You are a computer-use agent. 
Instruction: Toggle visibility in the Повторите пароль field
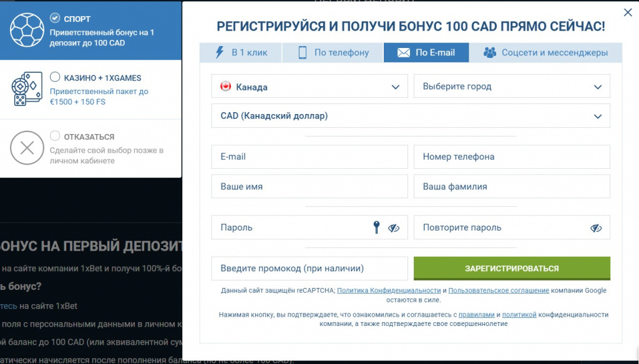pos(596,228)
